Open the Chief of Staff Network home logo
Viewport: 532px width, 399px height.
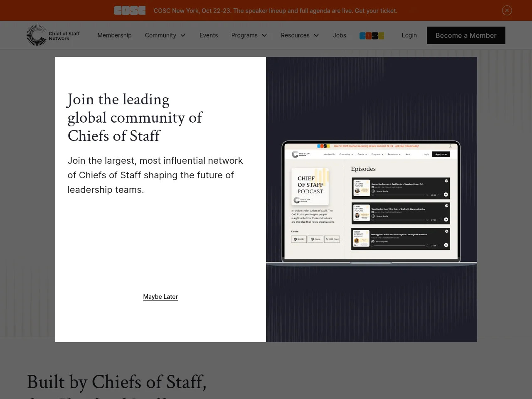point(53,35)
